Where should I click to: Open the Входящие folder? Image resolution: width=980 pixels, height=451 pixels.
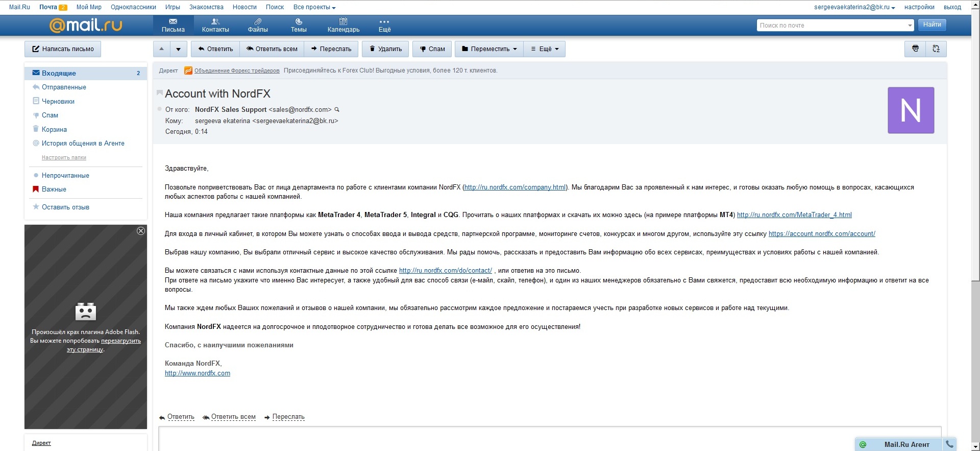86,73
